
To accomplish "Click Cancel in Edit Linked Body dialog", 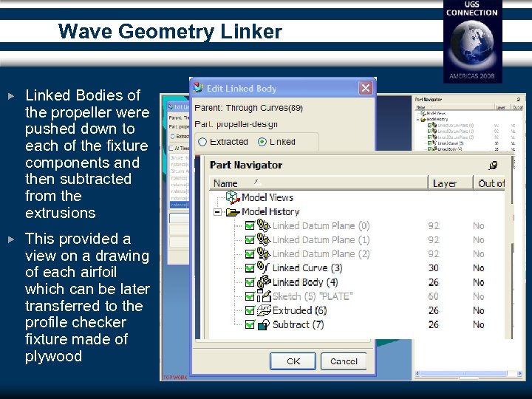I will (344, 361).
